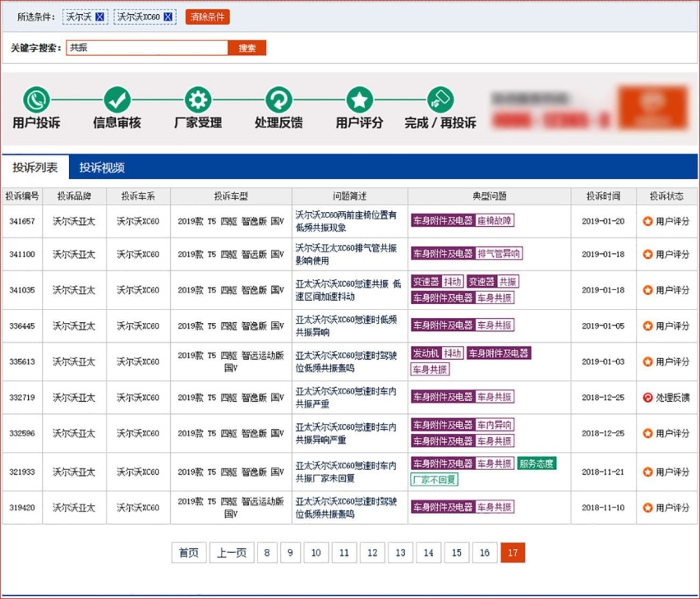Viewport: 700px width, 599px height.
Task: Click the 处理反馈 circular arrow icon
Action: pos(279,99)
